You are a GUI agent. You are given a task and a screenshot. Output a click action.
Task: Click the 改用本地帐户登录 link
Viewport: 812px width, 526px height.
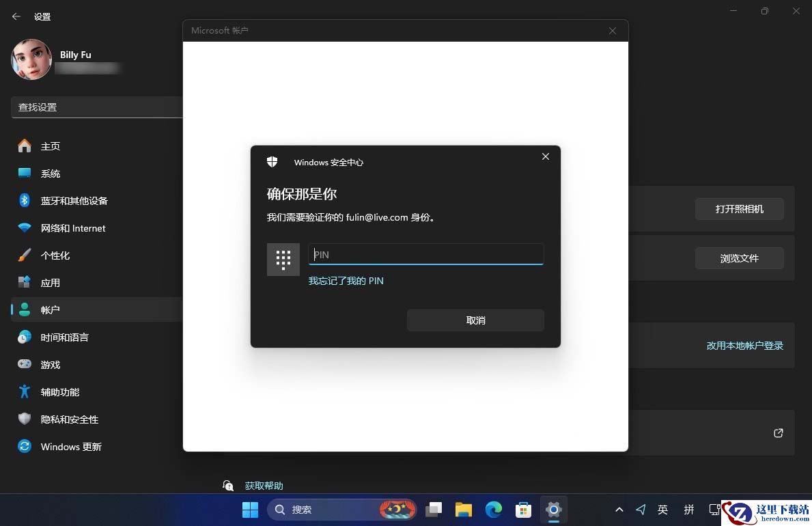coord(744,346)
